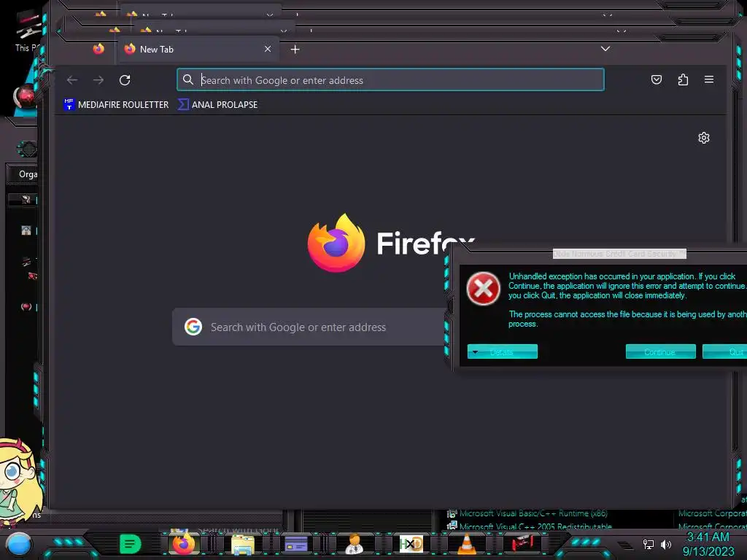Open the new tab personalize gear

tap(704, 138)
